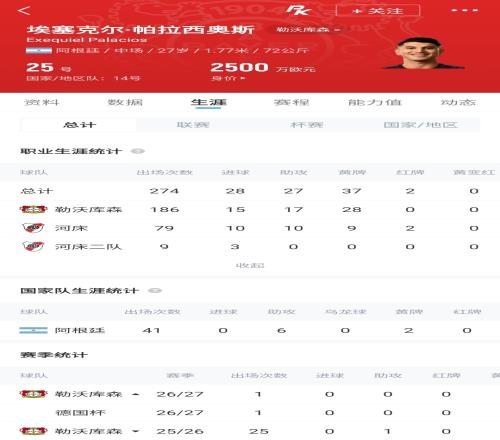Open the three-dot more menu
The height and width of the screenshot is (440, 500).
click(465, 10)
